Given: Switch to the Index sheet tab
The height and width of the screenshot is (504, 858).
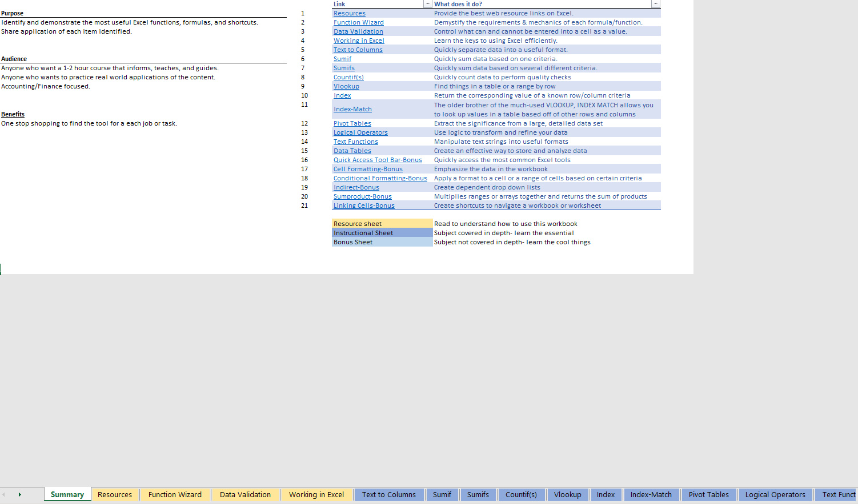Looking at the screenshot, I should click(x=606, y=495).
